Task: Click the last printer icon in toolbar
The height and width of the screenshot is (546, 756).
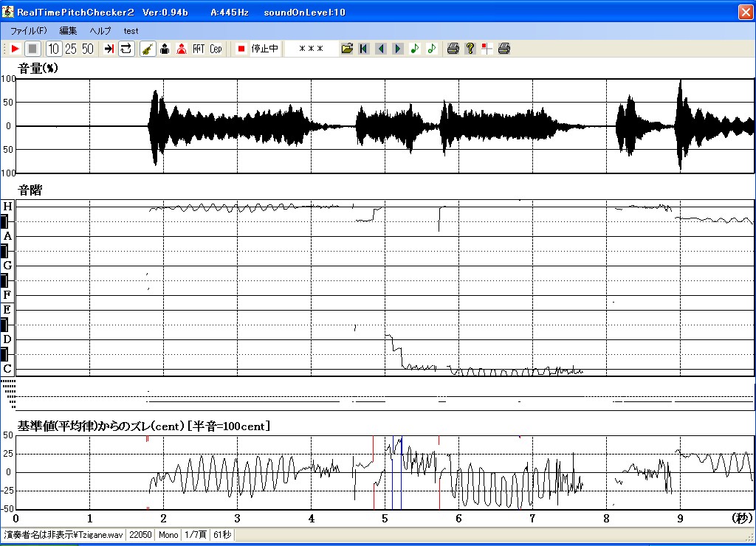Action: (x=504, y=49)
